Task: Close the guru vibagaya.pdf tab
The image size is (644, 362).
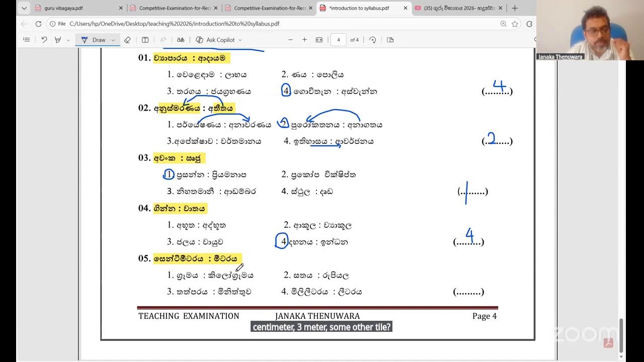Action: click(121, 8)
